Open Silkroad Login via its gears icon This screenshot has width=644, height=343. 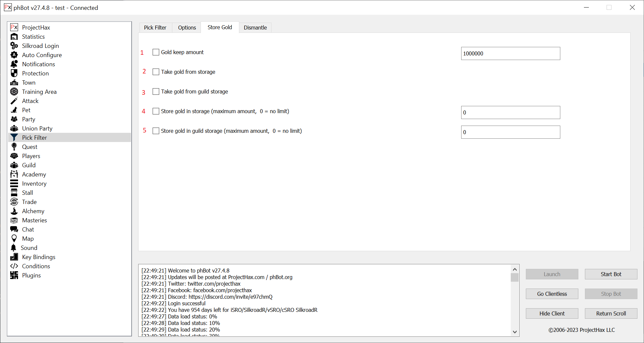14,46
